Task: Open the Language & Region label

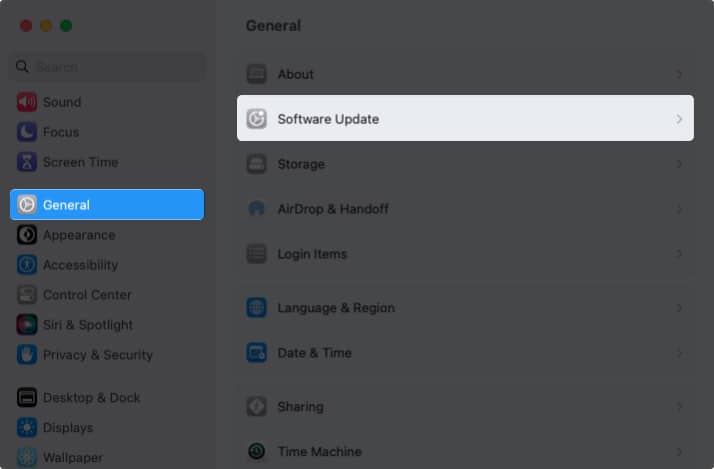Action: (x=336, y=308)
